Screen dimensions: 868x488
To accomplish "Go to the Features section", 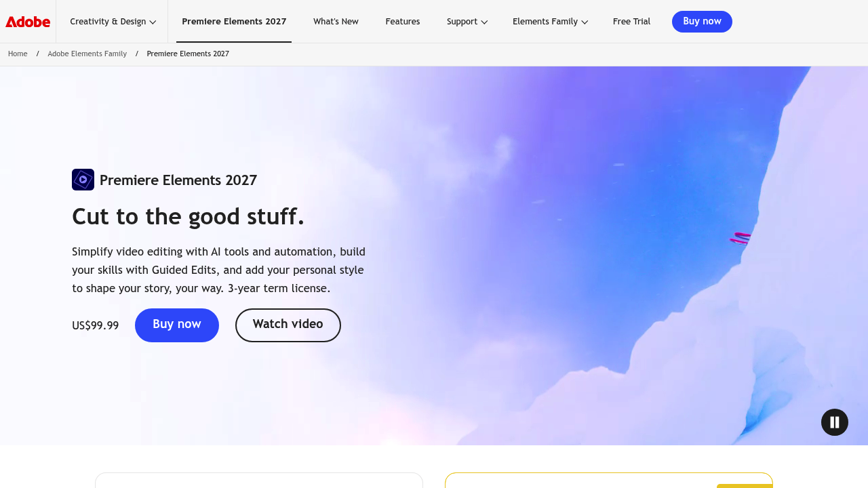I will pyautogui.click(x=403, y=22).
